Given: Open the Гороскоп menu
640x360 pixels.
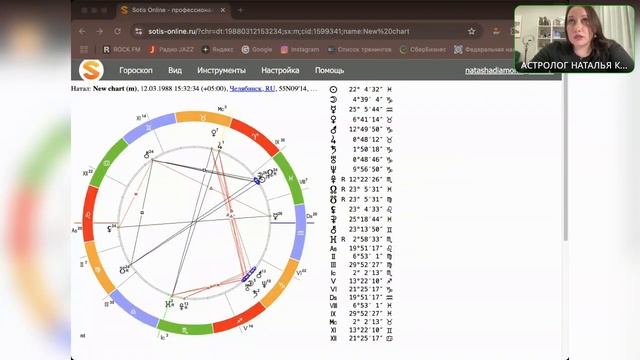Looking at the screenshot, I should (136, 70).
